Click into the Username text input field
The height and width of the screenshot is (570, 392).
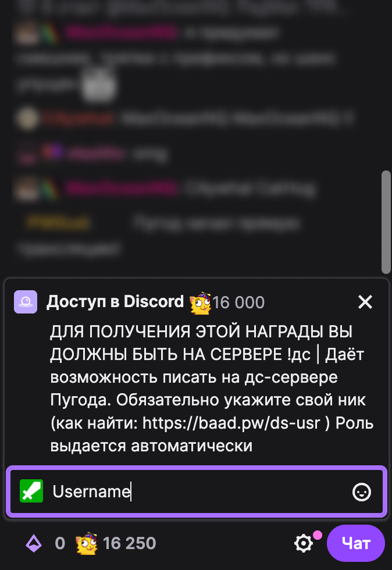[x=197, y=491]
